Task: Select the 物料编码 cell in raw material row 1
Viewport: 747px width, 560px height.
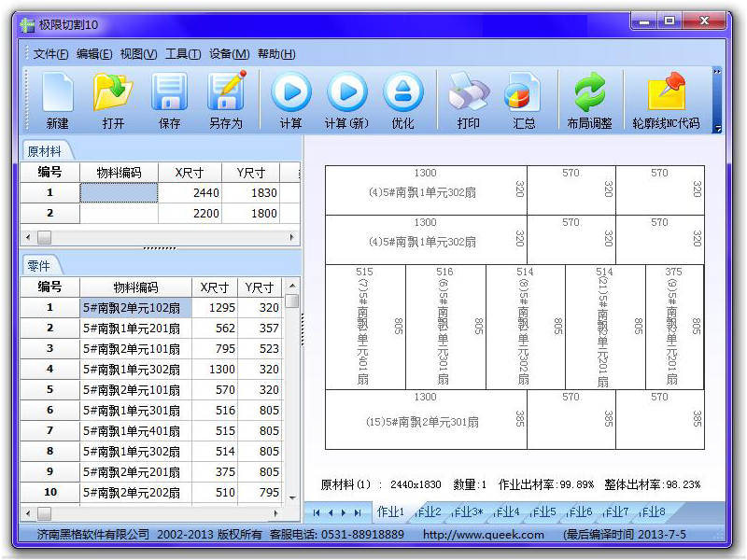Action: [x=119, y=193]
